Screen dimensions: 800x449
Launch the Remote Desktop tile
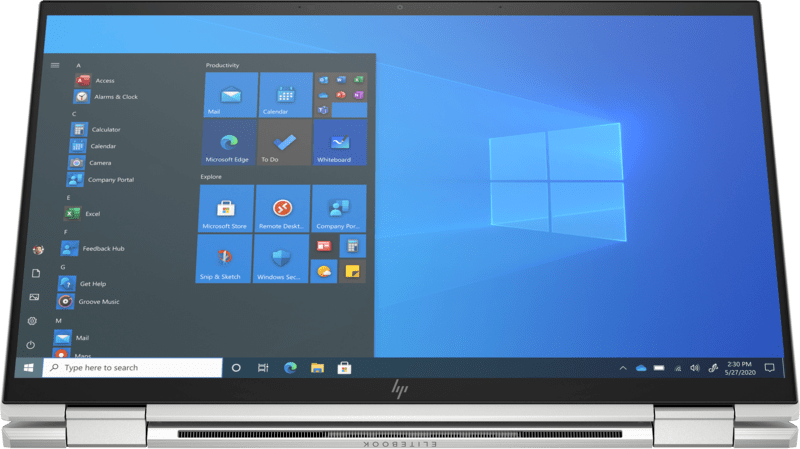[x=282, y=209]
